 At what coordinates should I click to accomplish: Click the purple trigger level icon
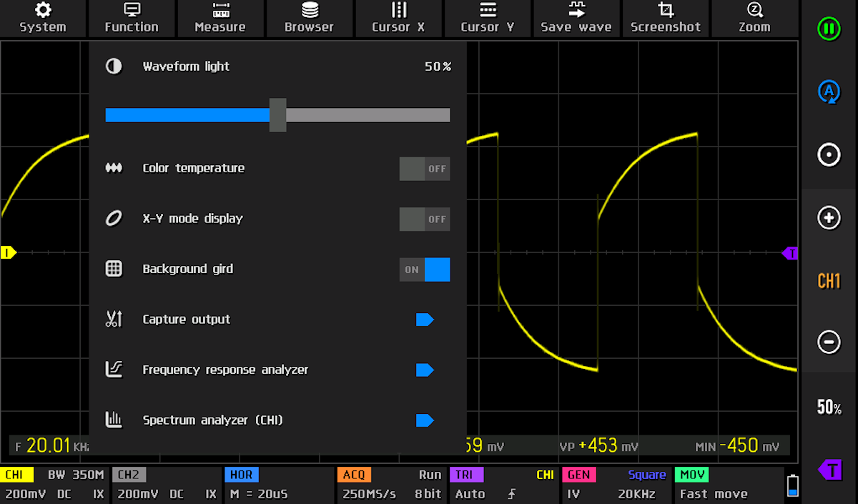click(829, 470)
